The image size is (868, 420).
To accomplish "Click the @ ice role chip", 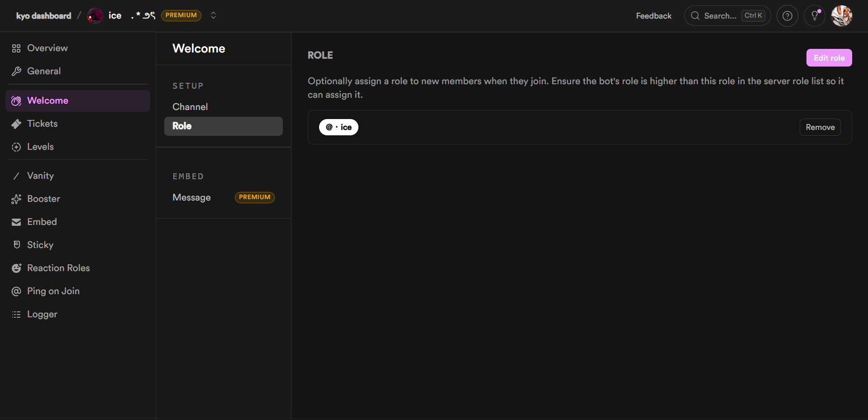I will click(x=339, y=127).
